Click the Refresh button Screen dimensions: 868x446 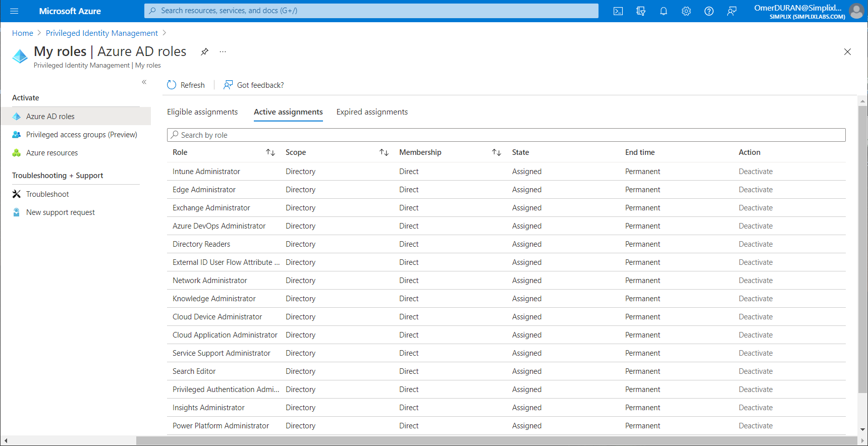(x=186, y=85)
